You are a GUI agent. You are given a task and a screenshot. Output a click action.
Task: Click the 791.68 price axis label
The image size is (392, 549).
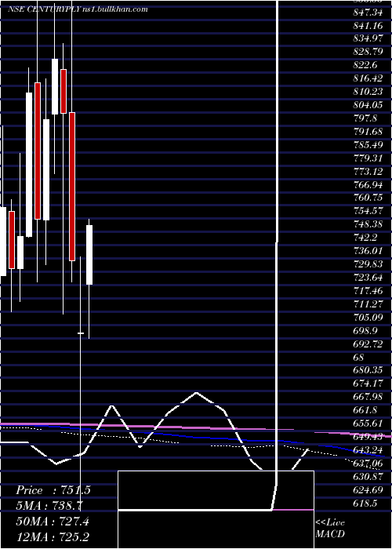(368, 132)
